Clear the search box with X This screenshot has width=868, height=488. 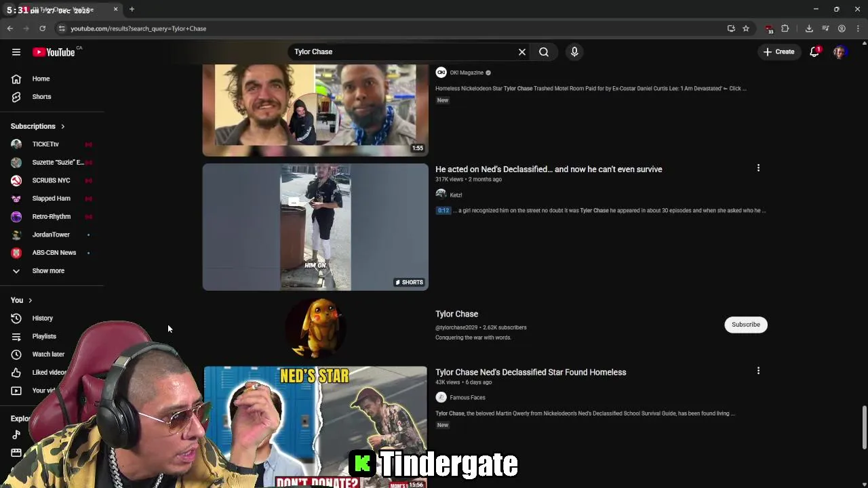(522, 52)
